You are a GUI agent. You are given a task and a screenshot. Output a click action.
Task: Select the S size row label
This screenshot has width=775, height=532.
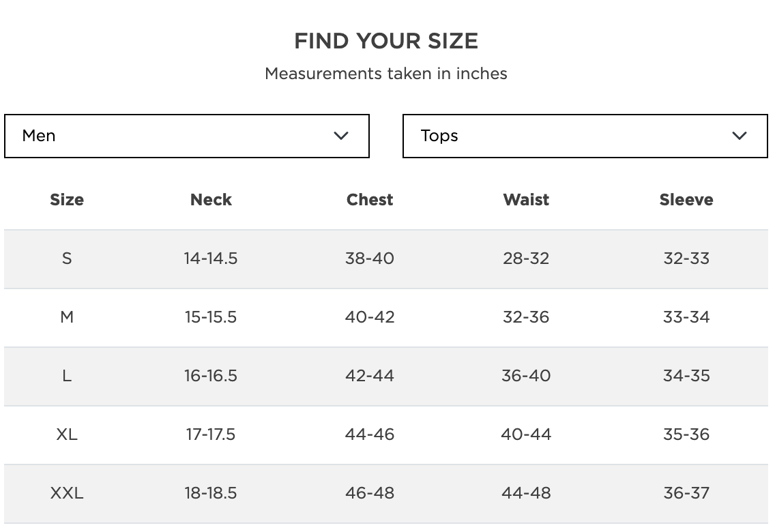pyautogui.click(x=67, y=258)
